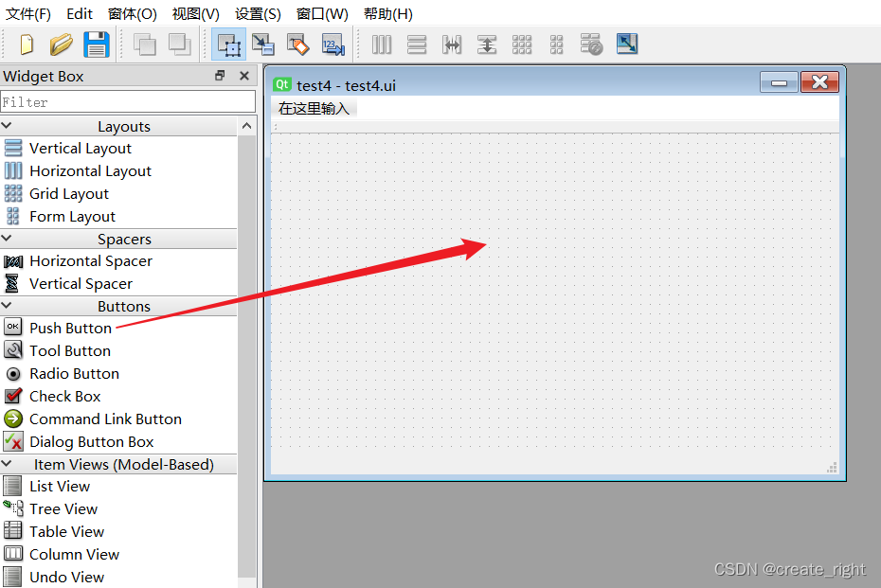Apply horizontal layout from the toolbar

pyautogui.click(x=382, y=45)
